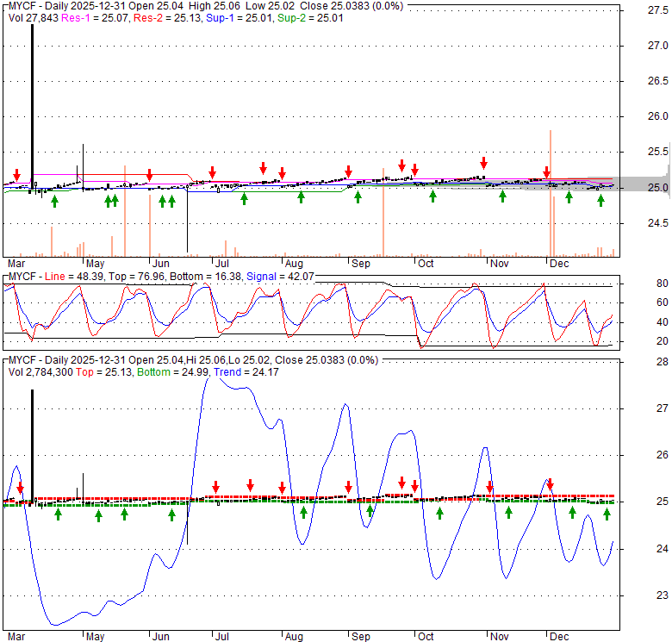Click the green up arrow in November on top chart

(502, 196)
